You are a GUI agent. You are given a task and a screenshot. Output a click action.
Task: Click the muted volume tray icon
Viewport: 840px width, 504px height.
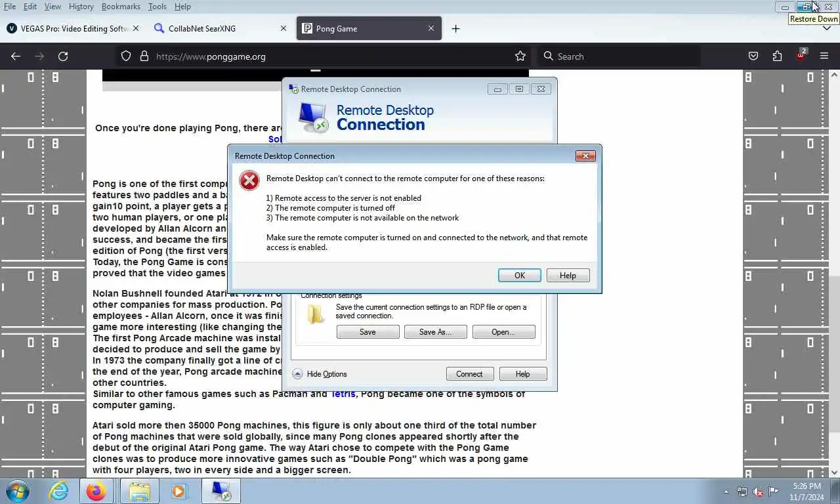coord(758,492)
